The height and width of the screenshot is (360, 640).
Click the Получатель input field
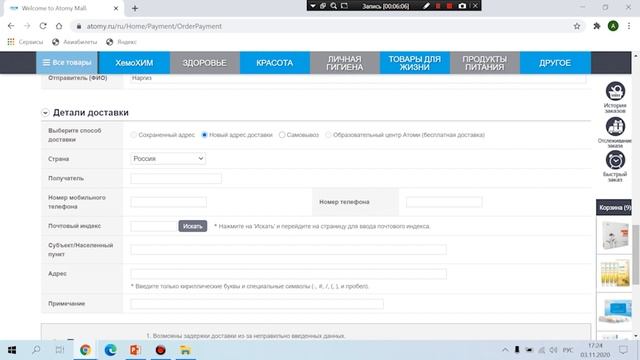[176, 178]
